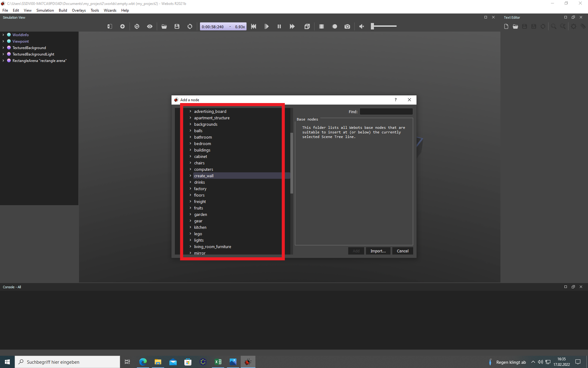Save world with floppy disk icon
588x368 pixels.
(x=177, y=27)
